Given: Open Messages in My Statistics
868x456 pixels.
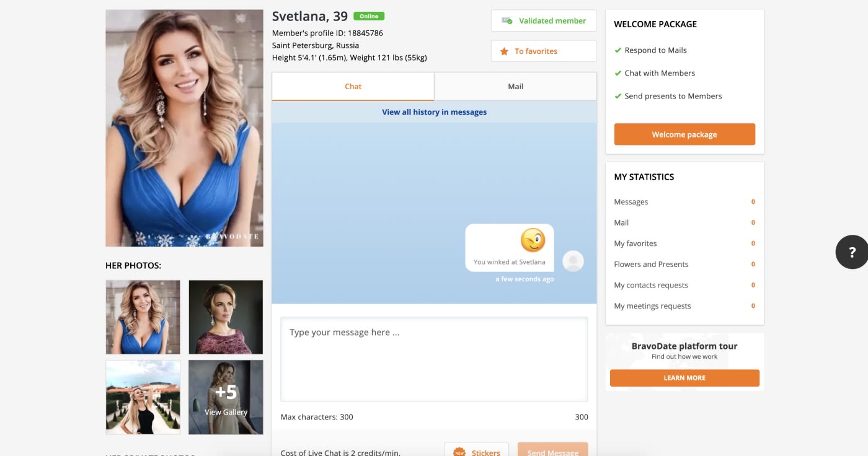Looking at the screenshot, I should pyautogui.click(x=684, y=202).
